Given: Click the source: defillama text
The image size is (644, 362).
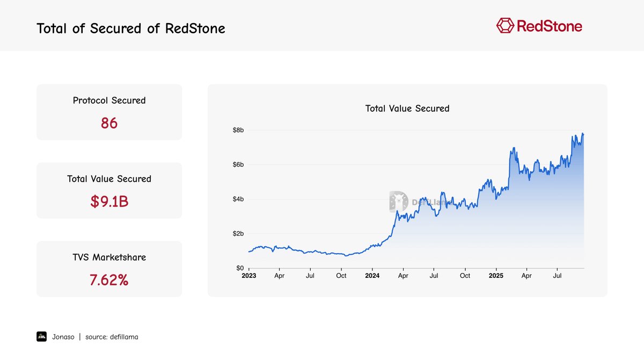Looking at the screenshot, I should [x=112, y=337].
